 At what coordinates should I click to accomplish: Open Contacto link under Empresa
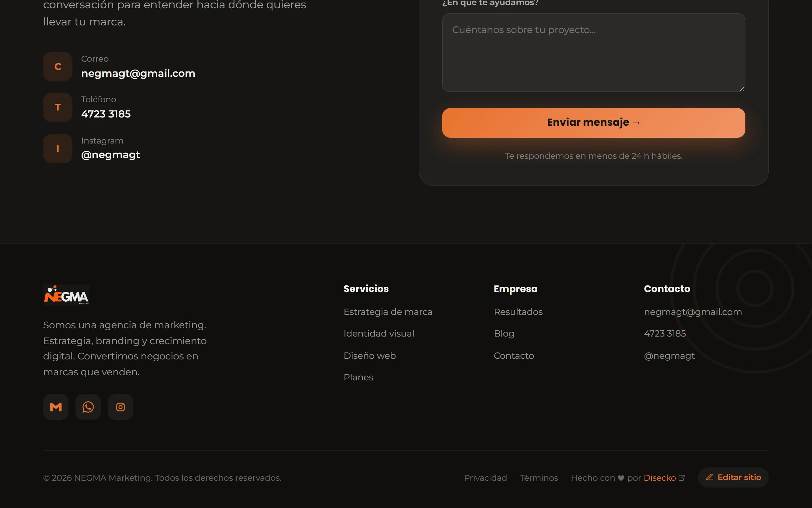(x=514, y=356)
